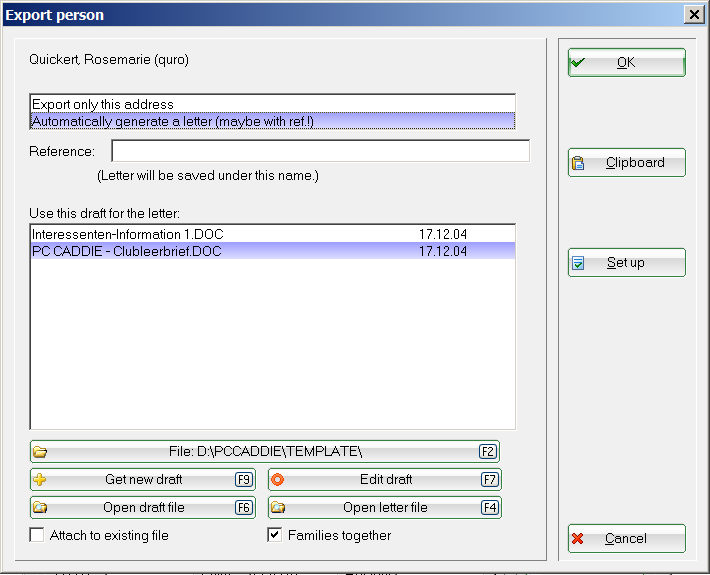Click the Families together label
Screen dimensions: 710x575
pos(340,536)
